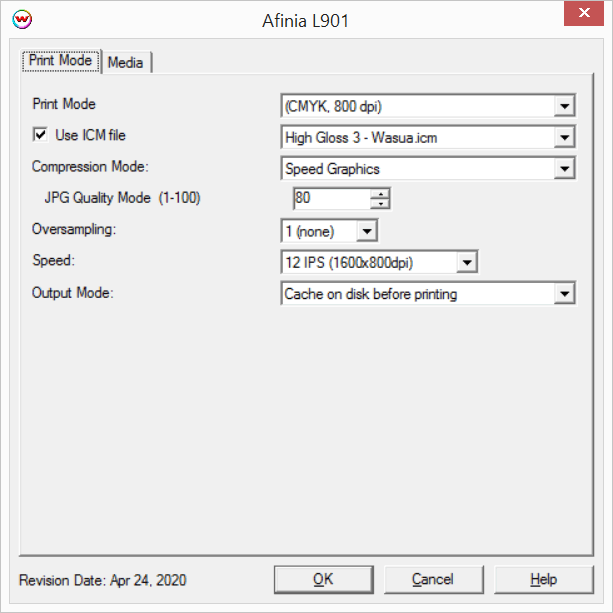Expand the ICM file list showing High Gloss 3
This screenshot has width=613, height=613.
[565, 138]
